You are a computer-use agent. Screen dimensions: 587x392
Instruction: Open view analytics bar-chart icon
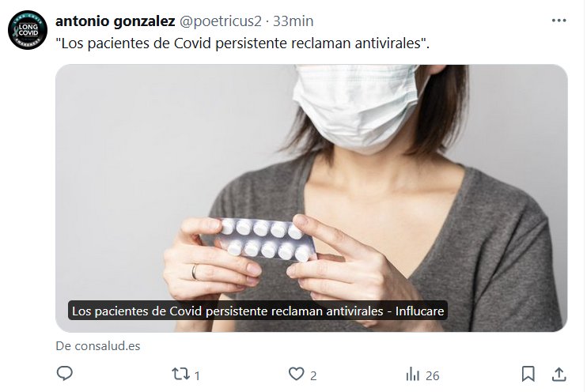(x=412, y=374)
